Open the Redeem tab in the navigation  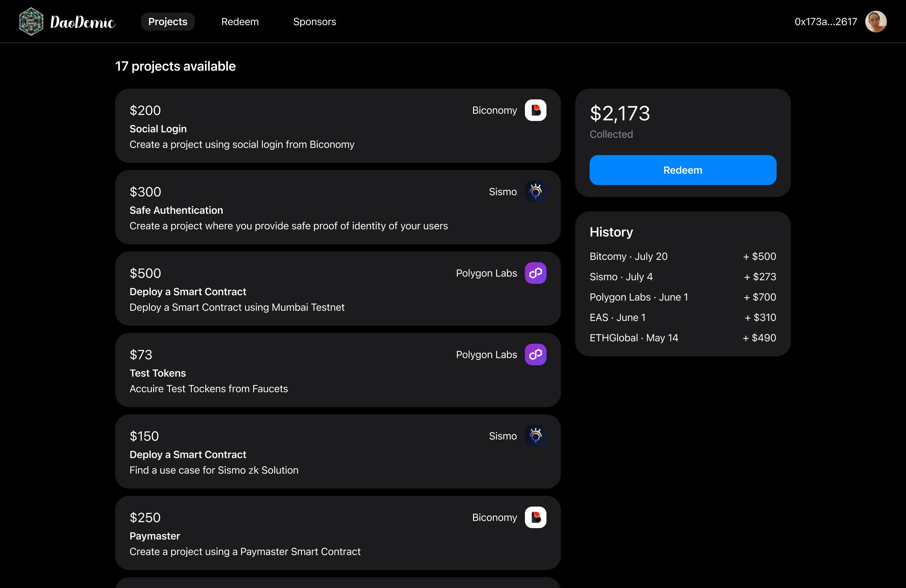240,22
